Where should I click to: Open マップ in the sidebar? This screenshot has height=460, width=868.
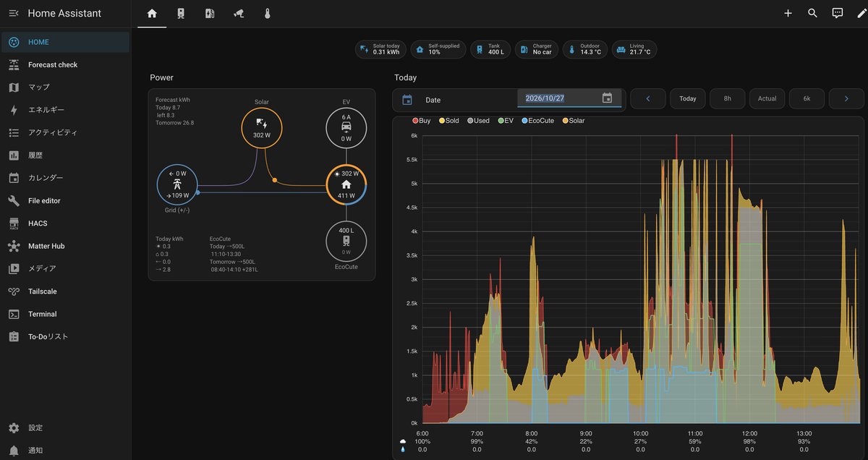(66, 88)
